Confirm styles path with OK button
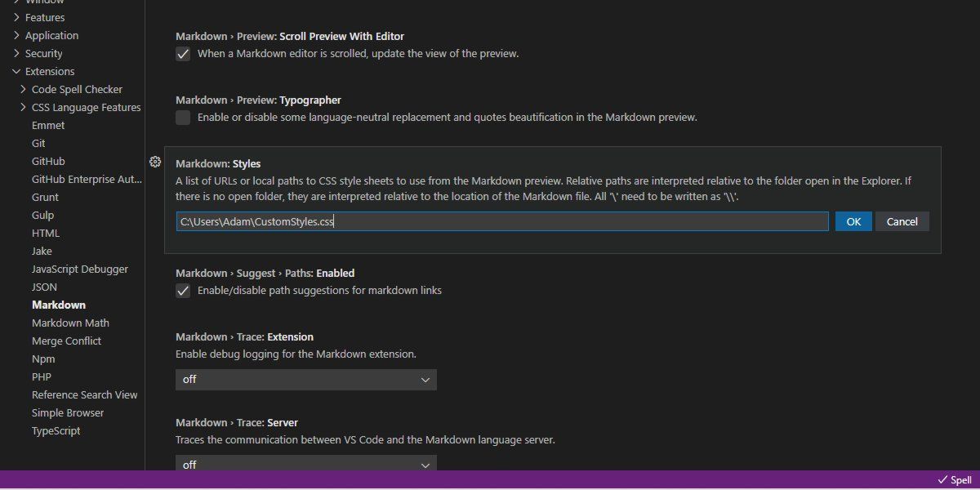The width and height of the screenshot is (980, 490). pyautogui.click(x=853, y=220)
